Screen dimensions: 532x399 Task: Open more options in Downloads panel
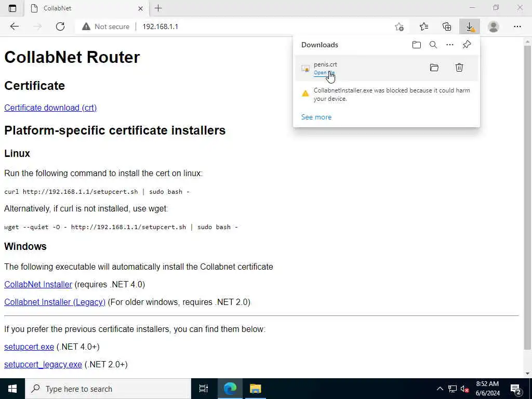(x=450, y=45)
